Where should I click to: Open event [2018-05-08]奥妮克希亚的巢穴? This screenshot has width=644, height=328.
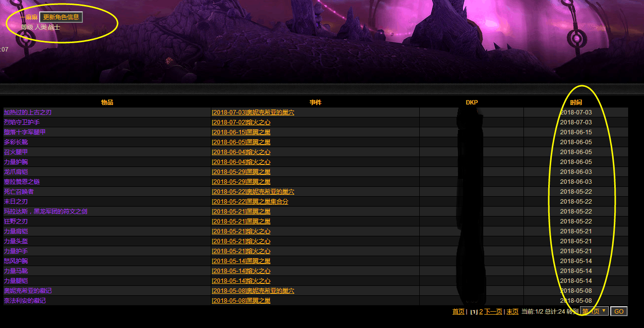coord(253,290)
